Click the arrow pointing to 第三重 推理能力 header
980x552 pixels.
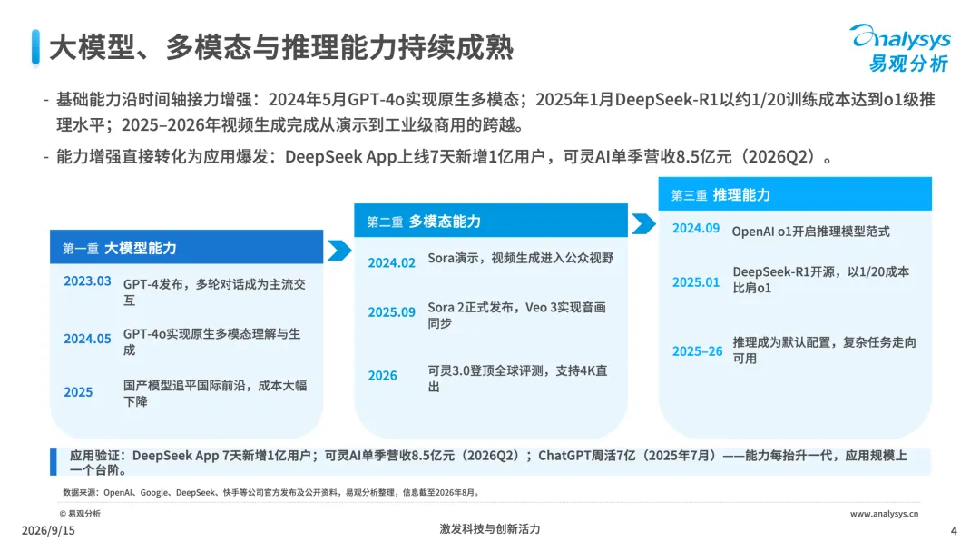point(643,223)
